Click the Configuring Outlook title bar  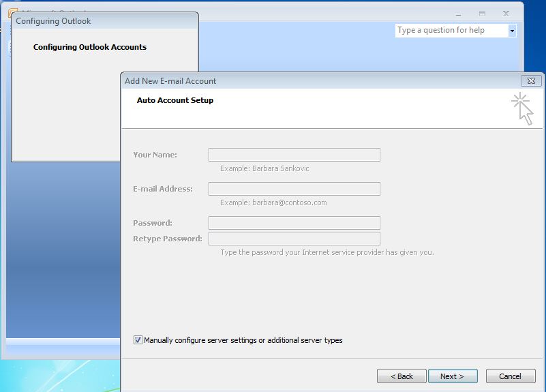click(104, 21)
